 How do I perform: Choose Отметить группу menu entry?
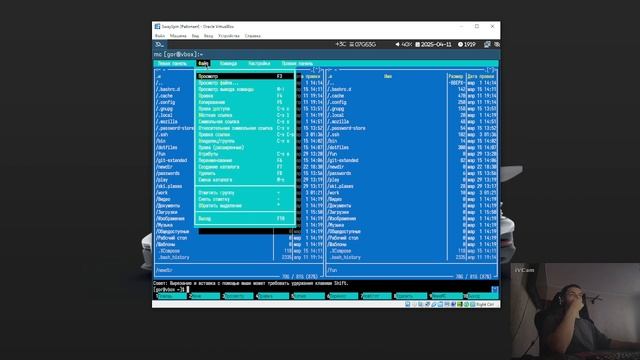click(245, 193)
